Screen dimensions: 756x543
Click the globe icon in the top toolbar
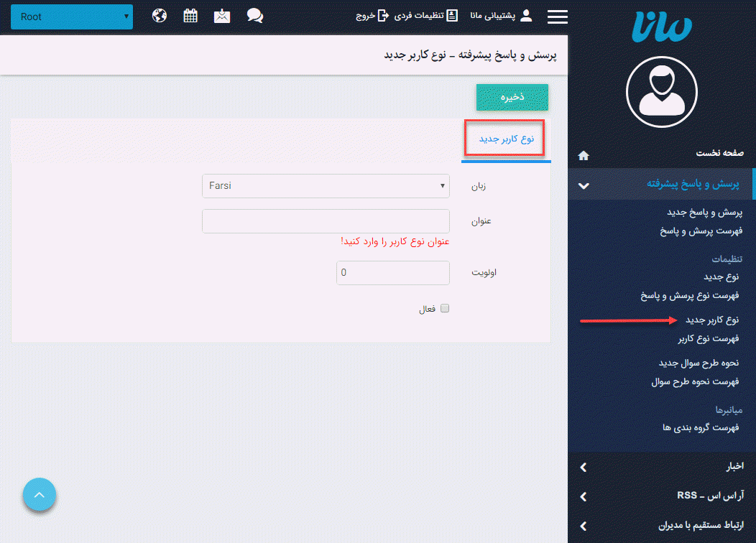coord(159,15)
